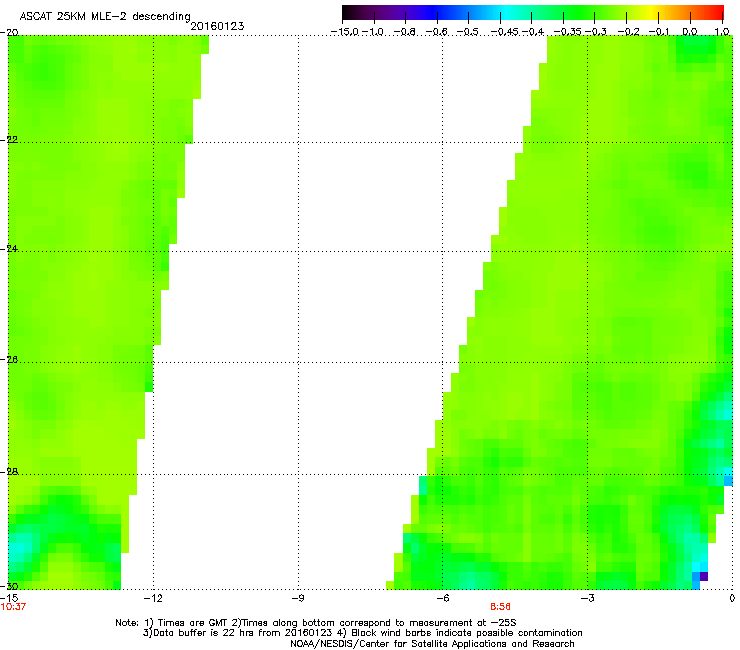Screen dimensions: 740x650
Task: Click the date label 20160123 in the title
Action: [217, 26]
